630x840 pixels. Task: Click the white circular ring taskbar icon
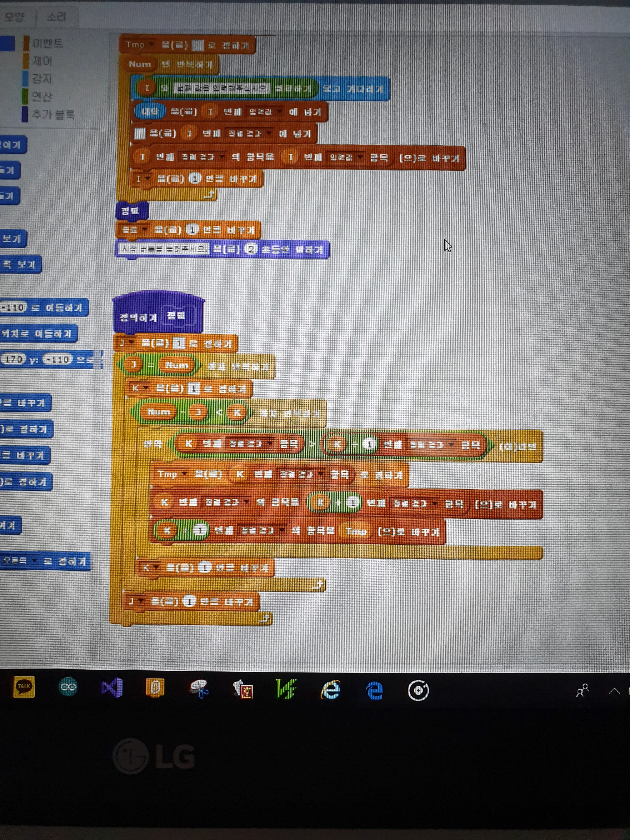[x=418, y=690]
